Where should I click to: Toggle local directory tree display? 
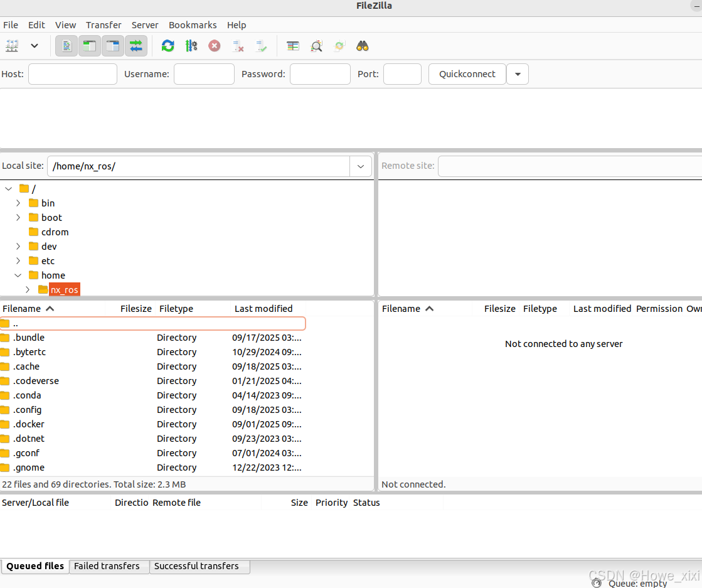[90, 46]
